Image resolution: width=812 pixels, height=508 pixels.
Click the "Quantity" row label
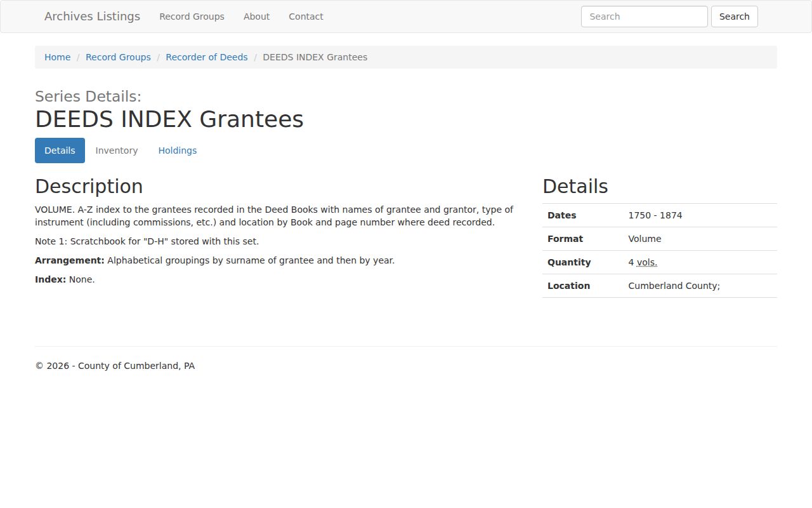coord(569,262)
